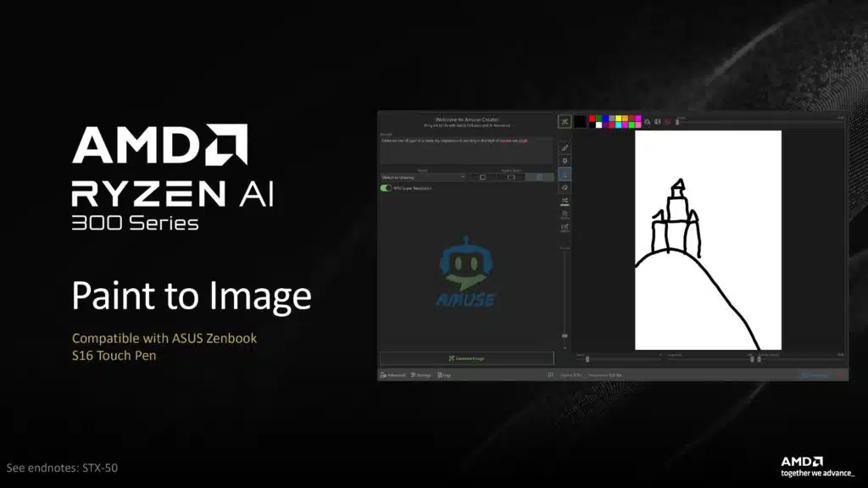Pick the lime green swatch in bottom row

pos(632,125)
